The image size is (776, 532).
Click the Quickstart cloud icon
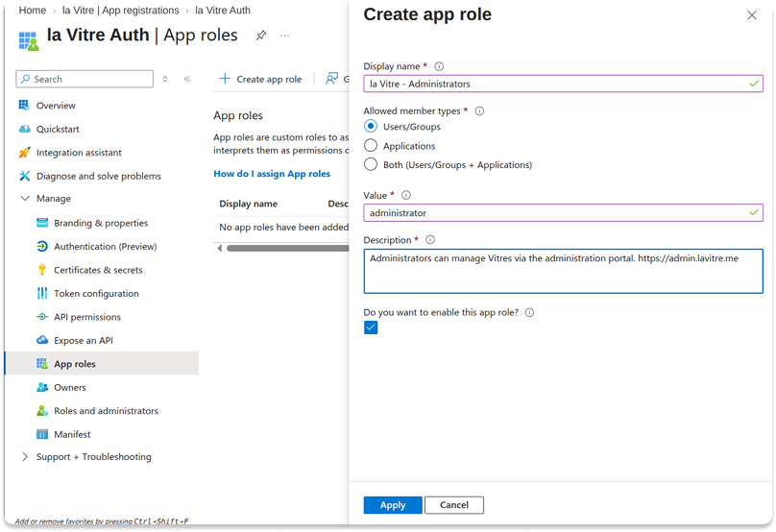click(24, 129)
